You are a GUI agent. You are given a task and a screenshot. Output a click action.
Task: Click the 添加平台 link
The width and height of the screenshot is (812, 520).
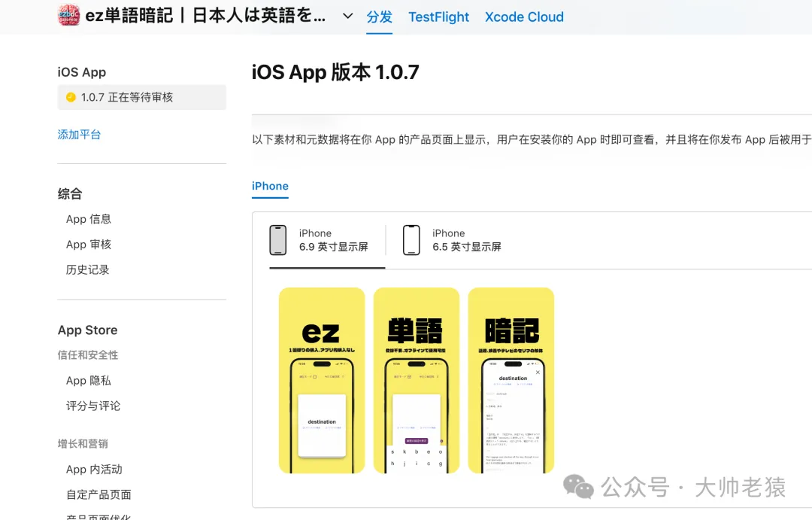pos(79,135)
